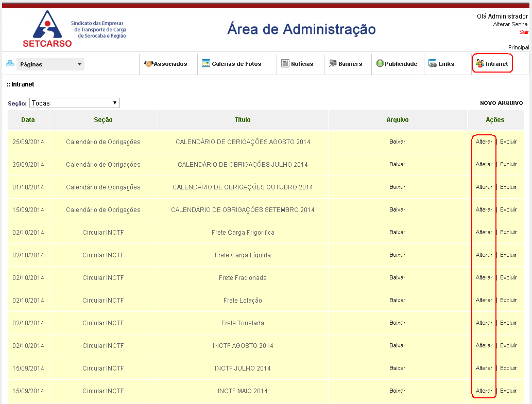Edit the CALENDÁRIO OUTUBRO 2014 entry
The width and height of the screenshot is (532, 404).
(484, 187)
